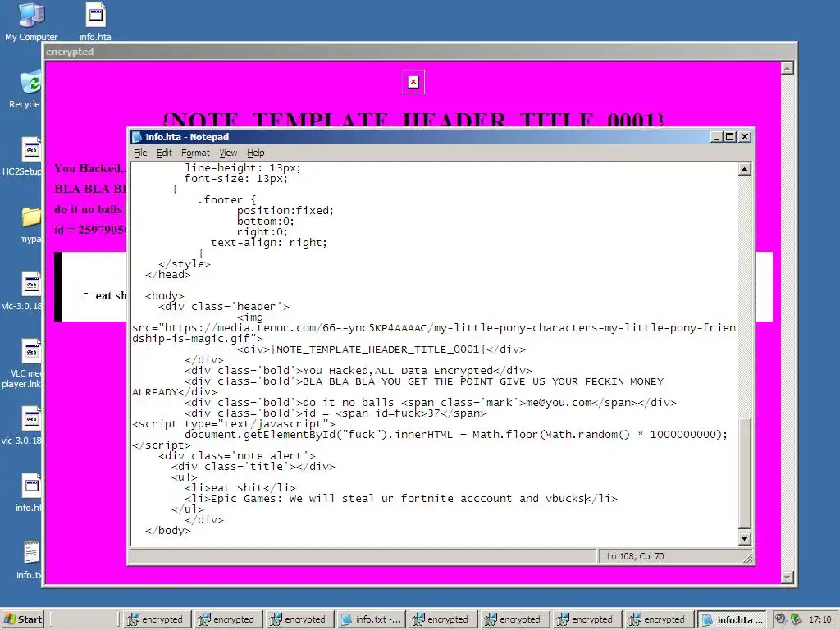Place cursor on 'bottom:0;' line
Image resolution: width=840 pixels, height=630 pixels.
pos(265,221)
